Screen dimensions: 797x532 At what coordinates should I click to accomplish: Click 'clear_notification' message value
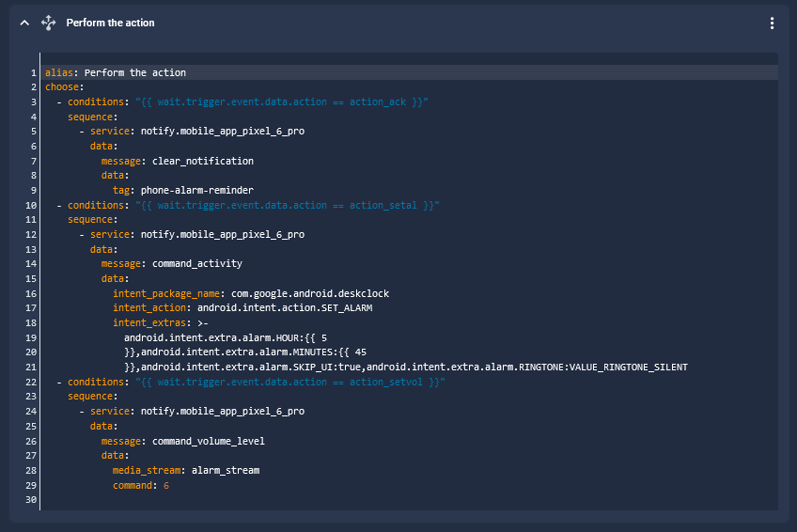click(x=202, y=161)
